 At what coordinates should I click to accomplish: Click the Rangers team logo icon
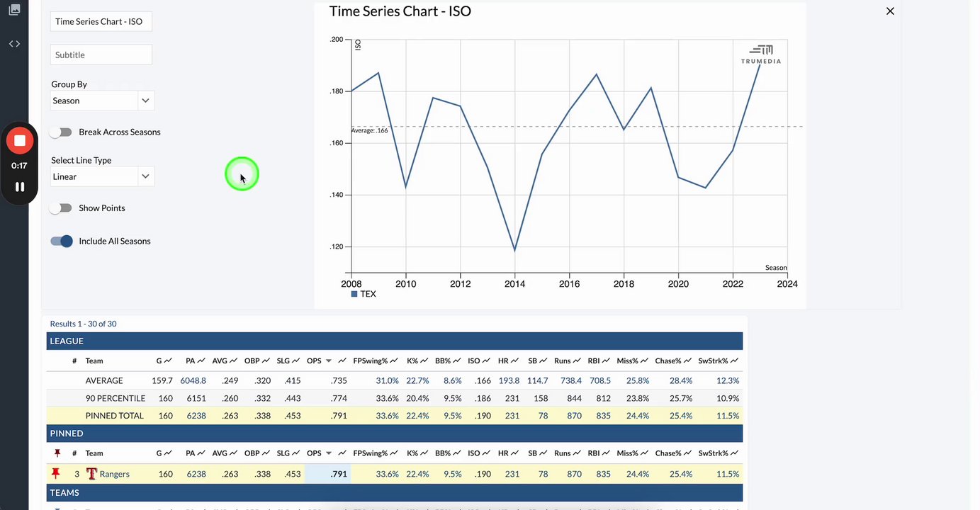pyautogui.click(x=91, y=474)
